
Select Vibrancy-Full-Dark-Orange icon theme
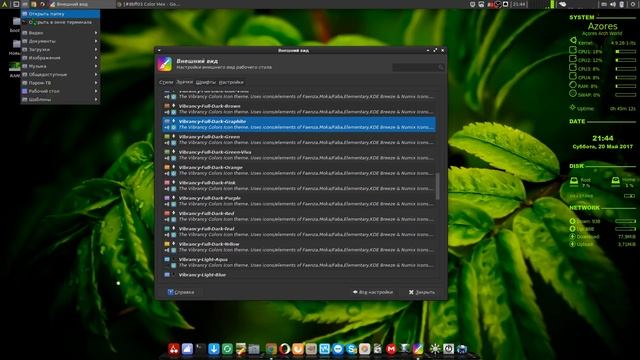click(x=299, y=170)
